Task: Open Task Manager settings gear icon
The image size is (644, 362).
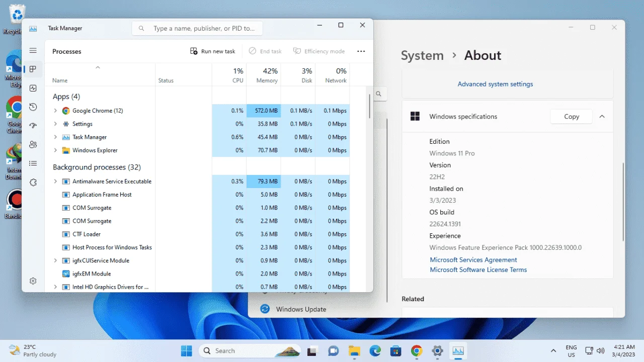Action: click(33, 281)
